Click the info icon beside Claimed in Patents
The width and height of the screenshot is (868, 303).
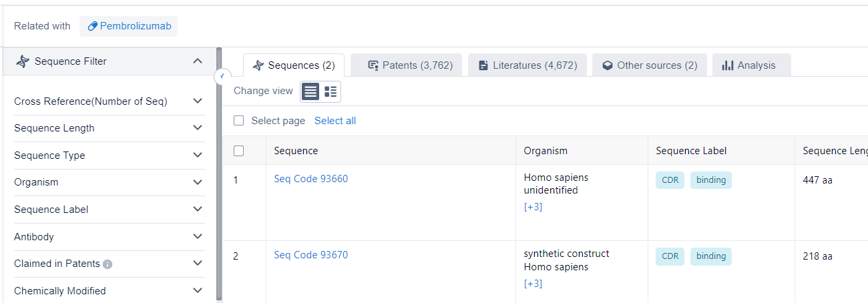(x=108, y=264)
